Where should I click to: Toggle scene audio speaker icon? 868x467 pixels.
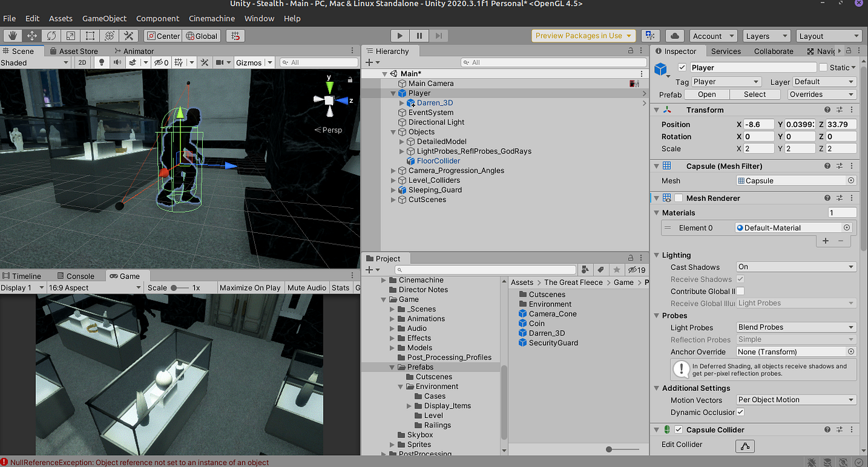pos(117,62)
